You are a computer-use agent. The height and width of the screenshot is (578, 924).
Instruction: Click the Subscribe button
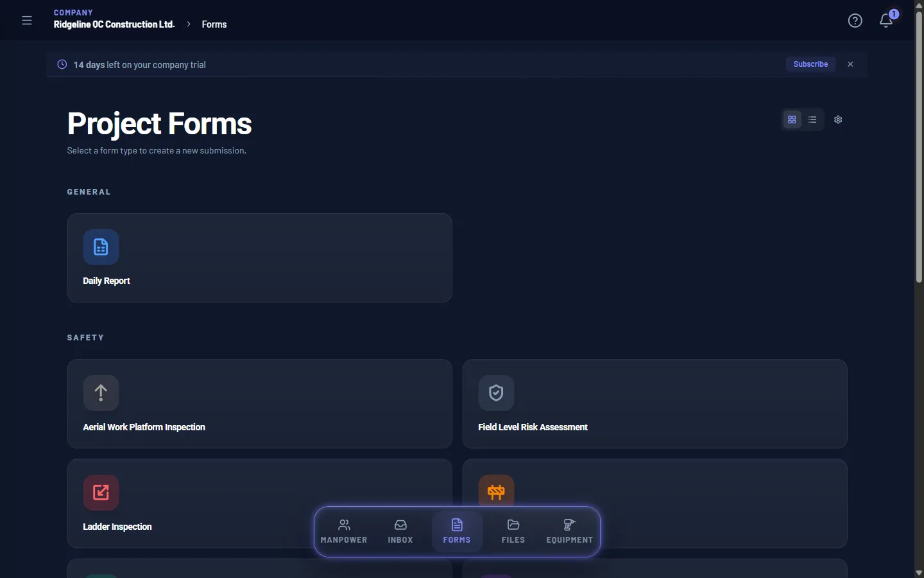tap(810, 64)
